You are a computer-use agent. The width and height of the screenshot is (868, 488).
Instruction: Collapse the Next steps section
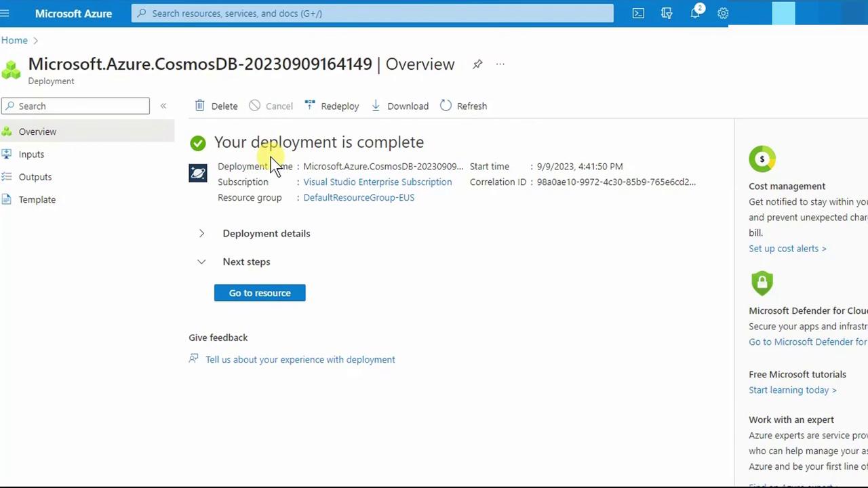click(x=201, y=262)
